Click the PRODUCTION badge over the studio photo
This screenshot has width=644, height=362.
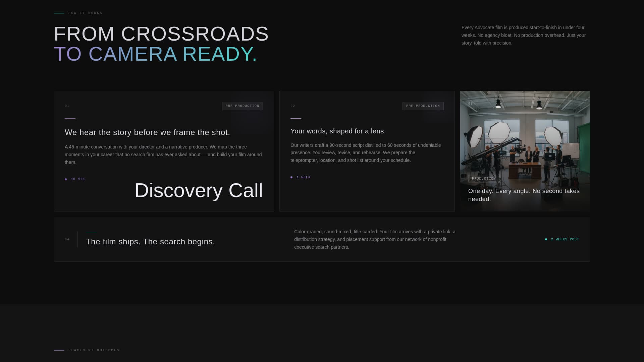pos(483,179)
